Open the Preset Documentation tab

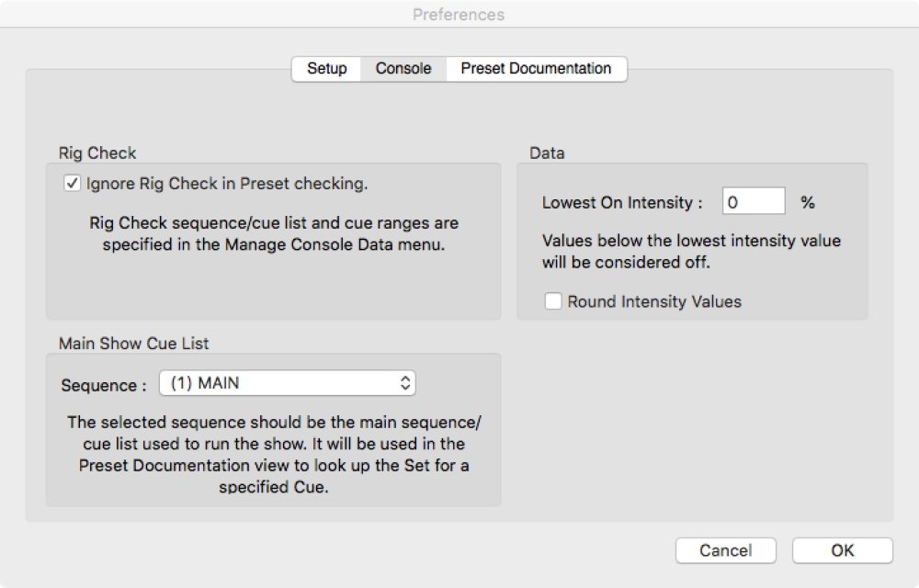click(536, 68)
